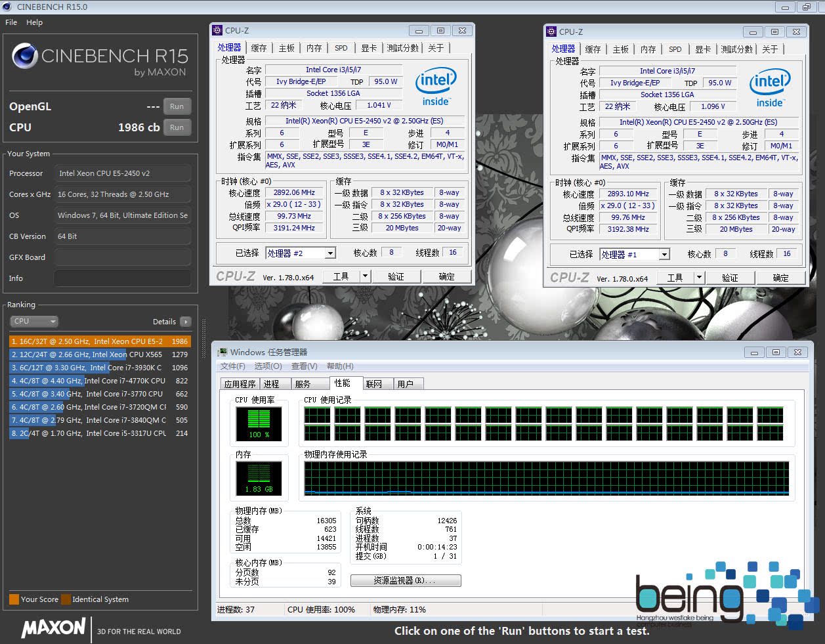Click the left CPU-Z title bar icon
825x644 pixels.
[218, 30]
